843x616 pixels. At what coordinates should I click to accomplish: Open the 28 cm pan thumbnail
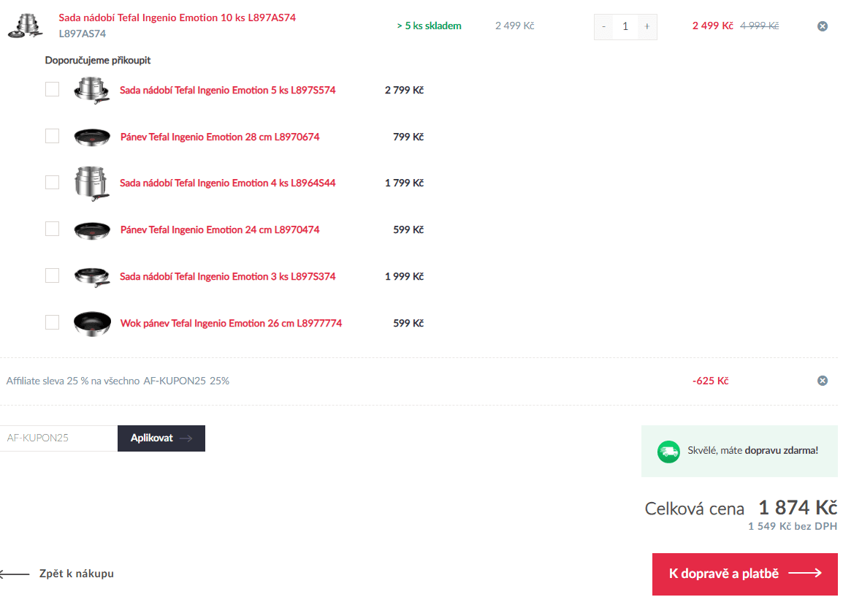(92, 137)
